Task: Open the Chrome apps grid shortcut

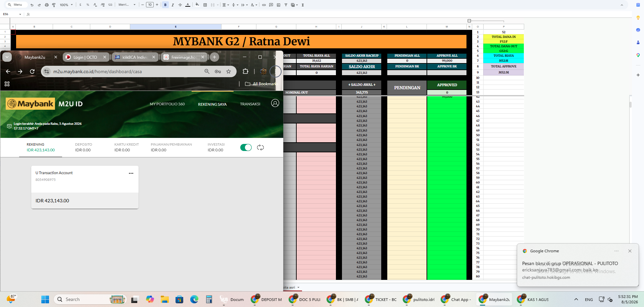Action: pos(7,84)
